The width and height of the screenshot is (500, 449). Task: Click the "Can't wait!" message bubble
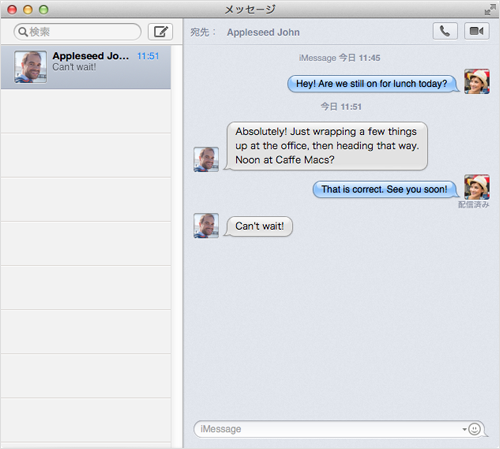(x=258, y=226)
